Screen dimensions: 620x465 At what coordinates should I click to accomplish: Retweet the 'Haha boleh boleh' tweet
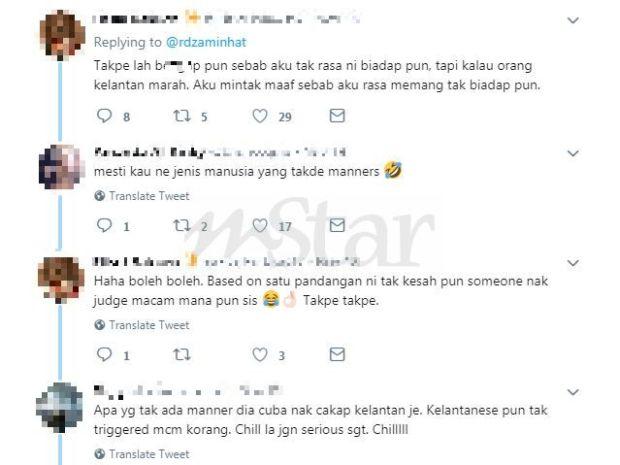point(182,355)
